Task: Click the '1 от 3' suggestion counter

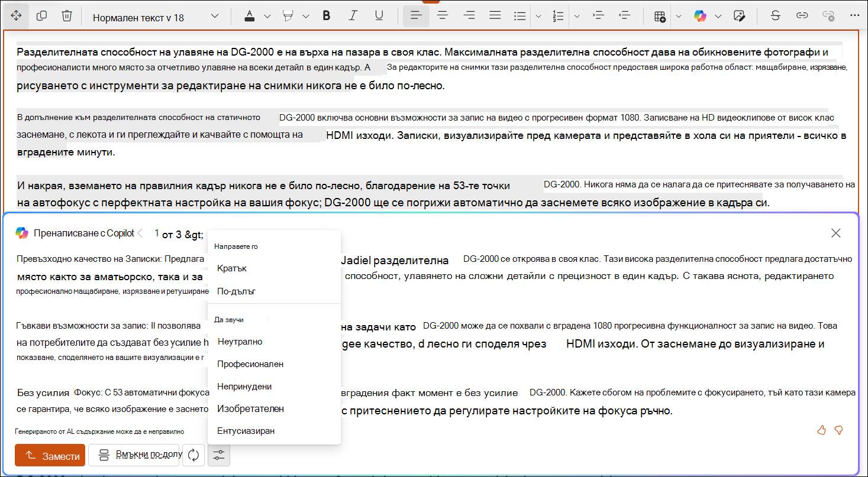Action: coord(178,234)
